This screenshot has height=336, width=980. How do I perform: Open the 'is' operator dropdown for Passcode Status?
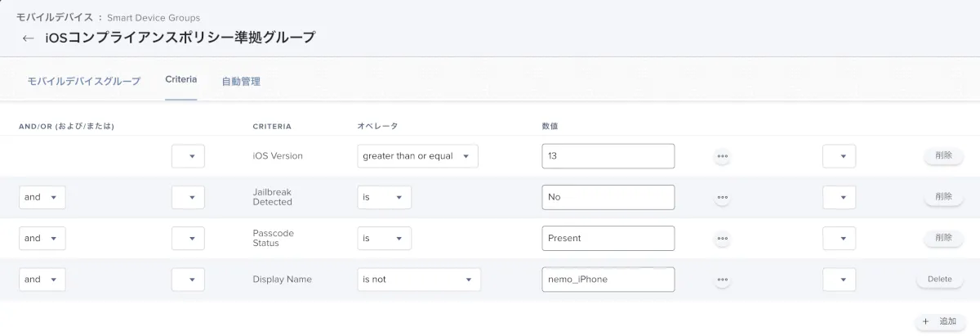coord(384,238)
